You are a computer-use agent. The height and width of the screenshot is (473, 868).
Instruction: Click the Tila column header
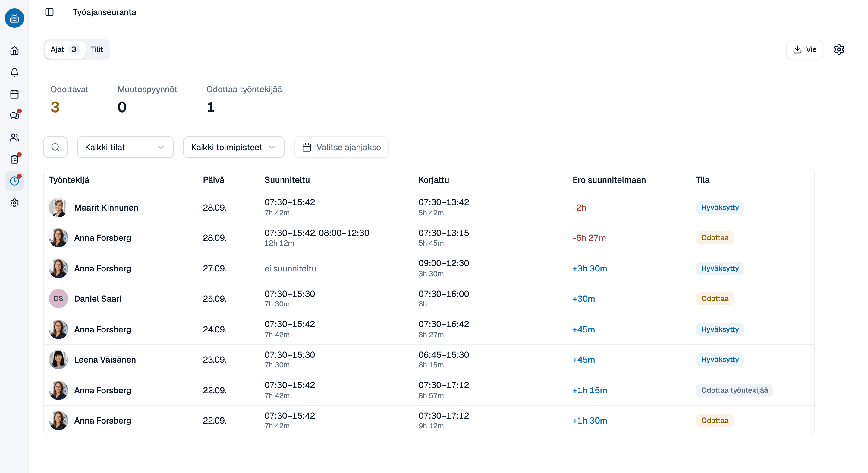point(702,180)
